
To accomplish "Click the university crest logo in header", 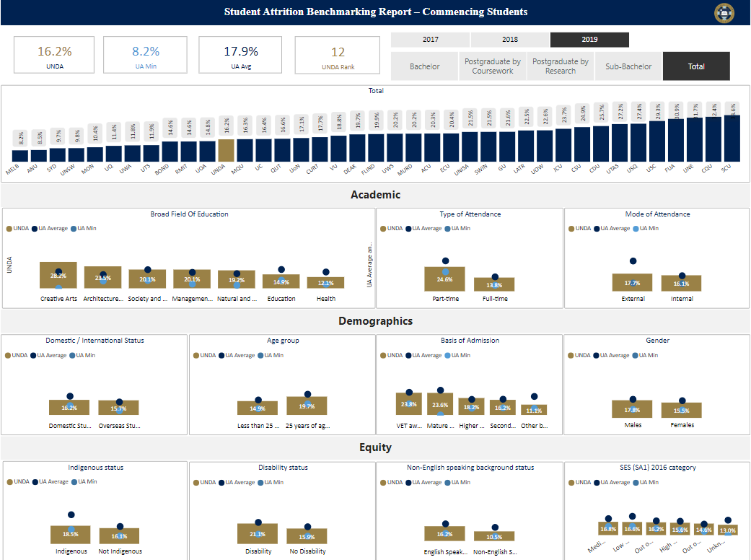I will coord(724,13).
